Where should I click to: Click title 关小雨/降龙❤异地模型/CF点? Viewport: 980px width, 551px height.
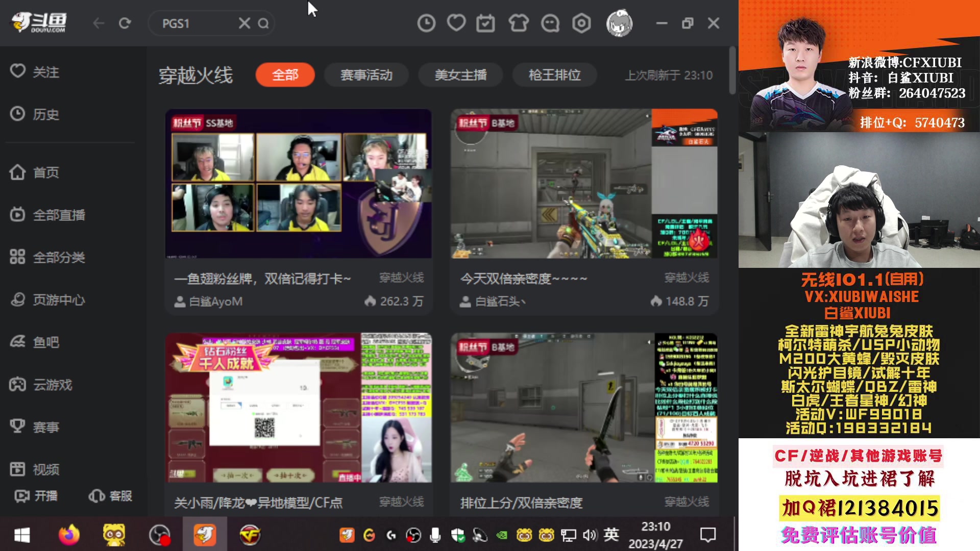pyautogui.click(x=258, y=503)
